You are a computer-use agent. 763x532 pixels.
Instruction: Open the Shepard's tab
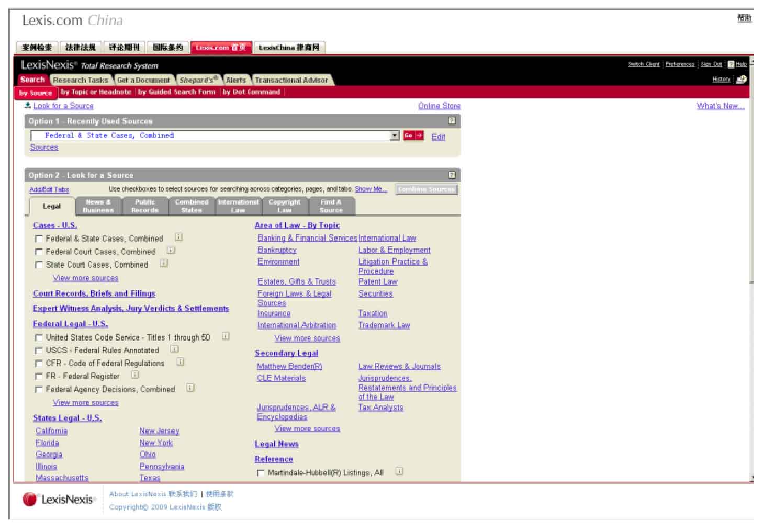[x=198, y=80]
